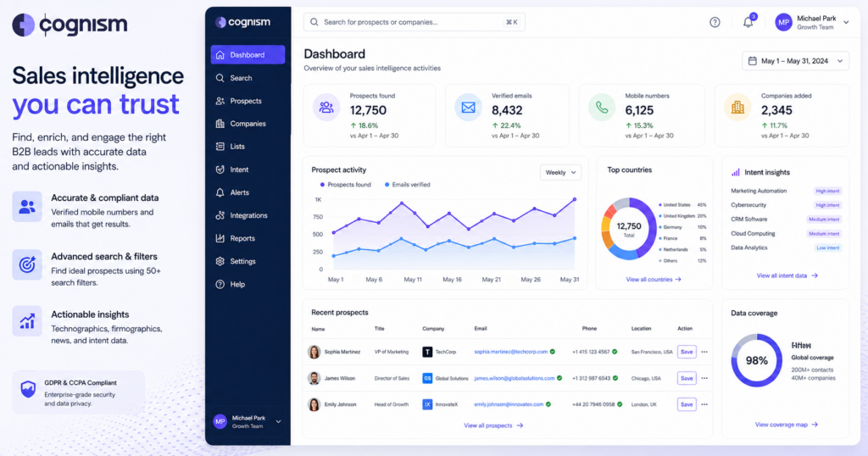The image size is (868, 456).
Task: Click the Top countries donut chart
Action: [629, 229]
